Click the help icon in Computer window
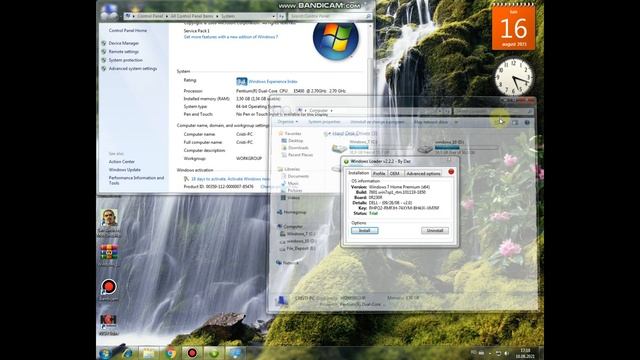 527,122
